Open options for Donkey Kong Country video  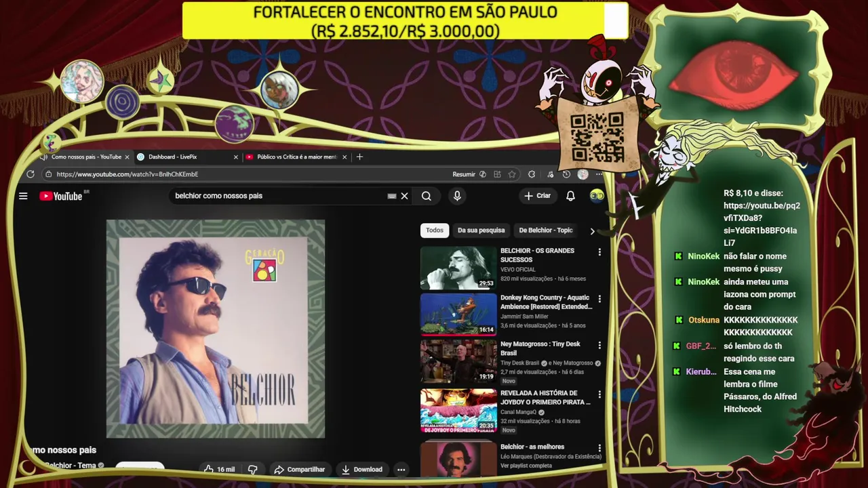click(599, 299)
